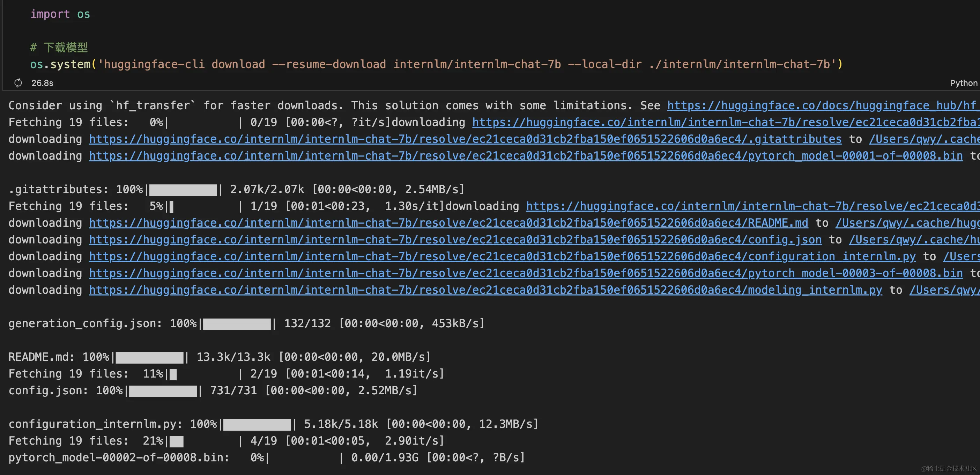
Task: Click the "import os" code line
Action: pyautogui.click(x=60, y=14)
